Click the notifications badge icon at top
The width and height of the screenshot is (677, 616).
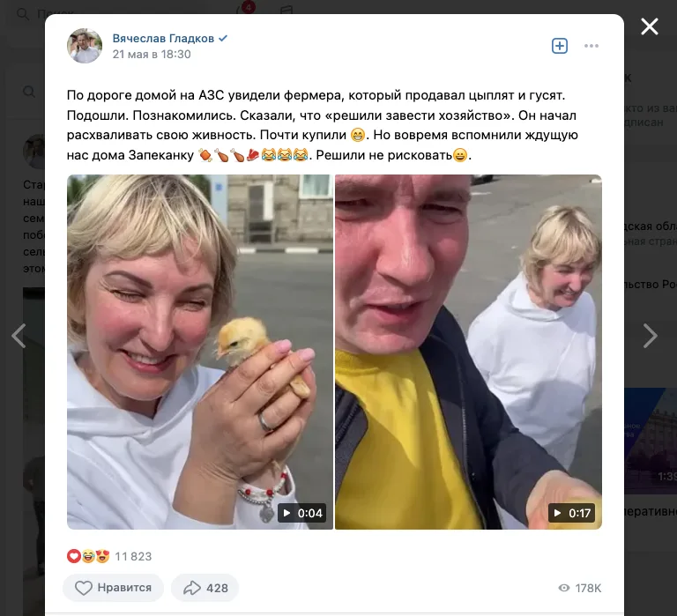click(245, 8)
